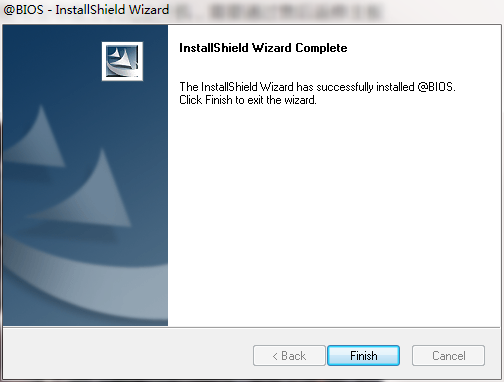Click the grayed-out Back button

click(289, 356)
